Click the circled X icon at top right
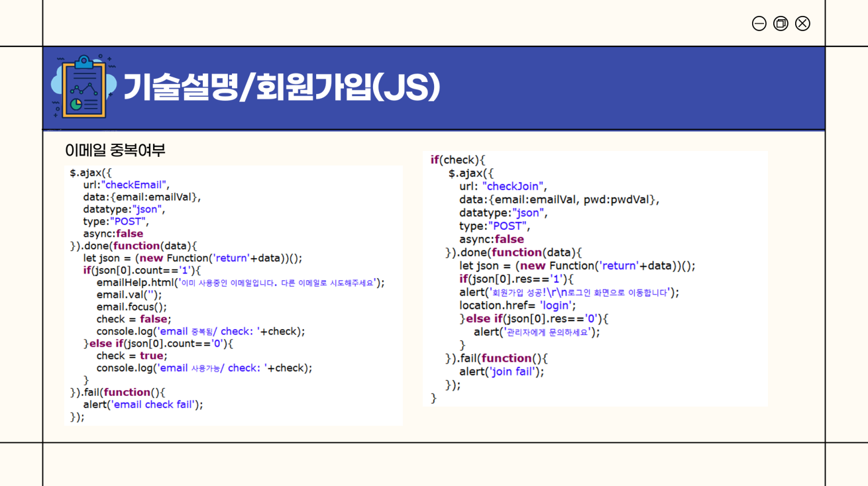This screenshot has height=486, width=868. [x=802, y=23]
